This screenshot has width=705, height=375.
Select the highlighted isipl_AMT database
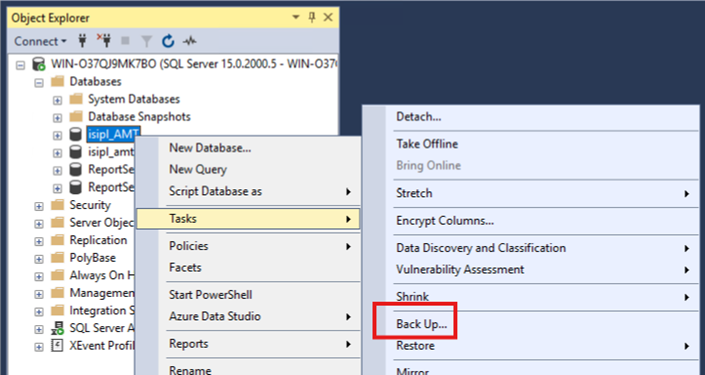tap(113, 134)
